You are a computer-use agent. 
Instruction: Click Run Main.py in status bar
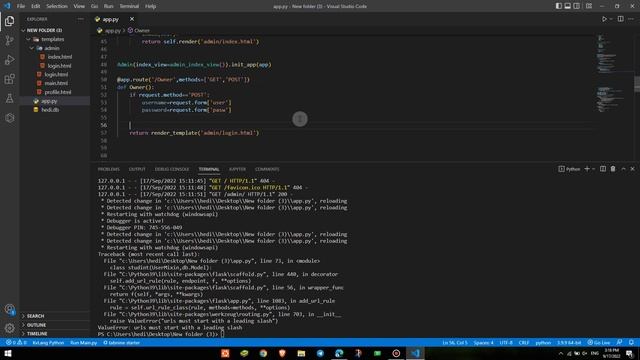[x=83, y=342]
